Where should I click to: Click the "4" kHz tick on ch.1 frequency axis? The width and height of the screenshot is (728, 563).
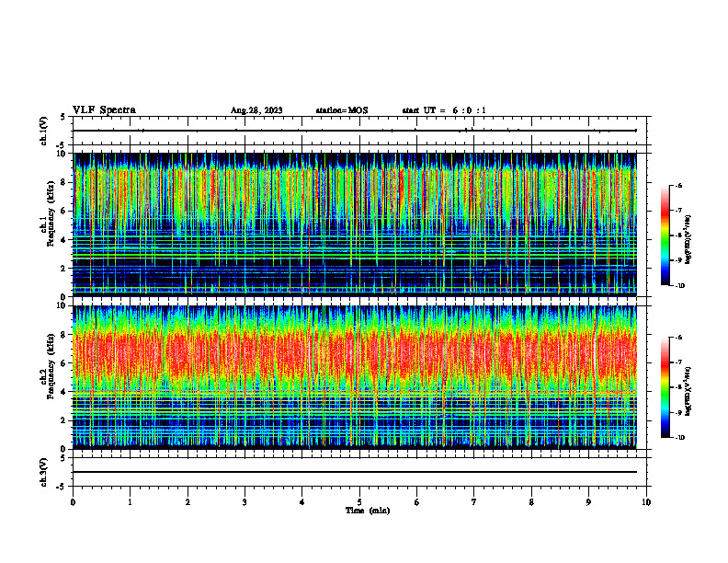point(64,240)
